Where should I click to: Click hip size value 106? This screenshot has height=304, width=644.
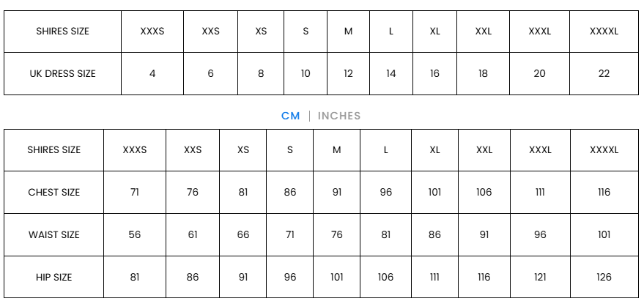click(386, 278)
